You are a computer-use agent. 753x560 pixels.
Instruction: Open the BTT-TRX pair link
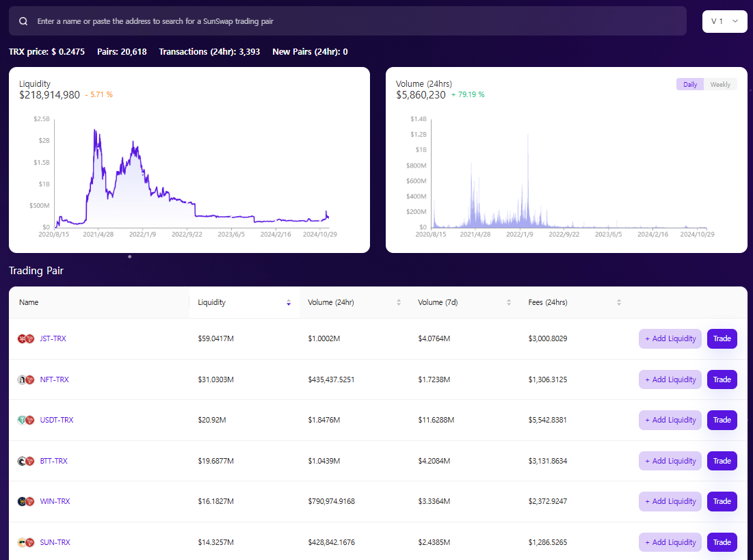[x=54, y=461]
